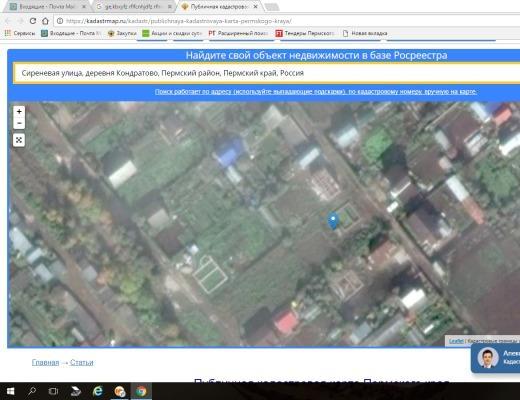Open the Сервисы bookmark
Viewport: 520px width, 400px height.
[x=20, y=33]
